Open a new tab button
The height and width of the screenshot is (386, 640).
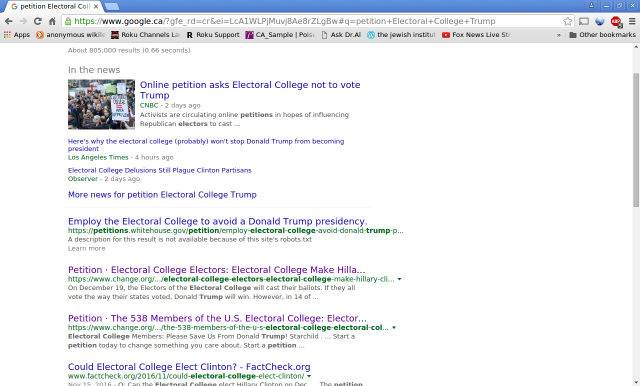point(111,7)
